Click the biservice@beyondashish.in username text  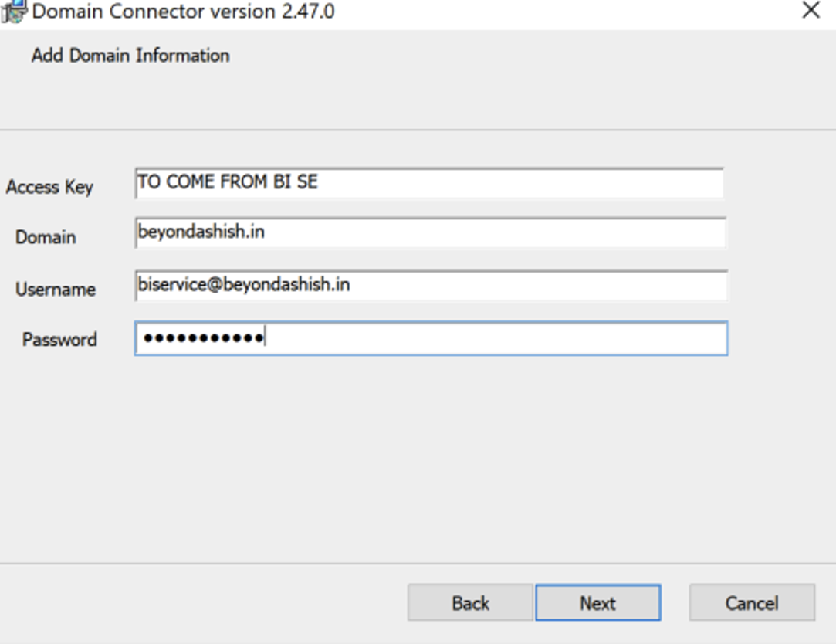244,285
